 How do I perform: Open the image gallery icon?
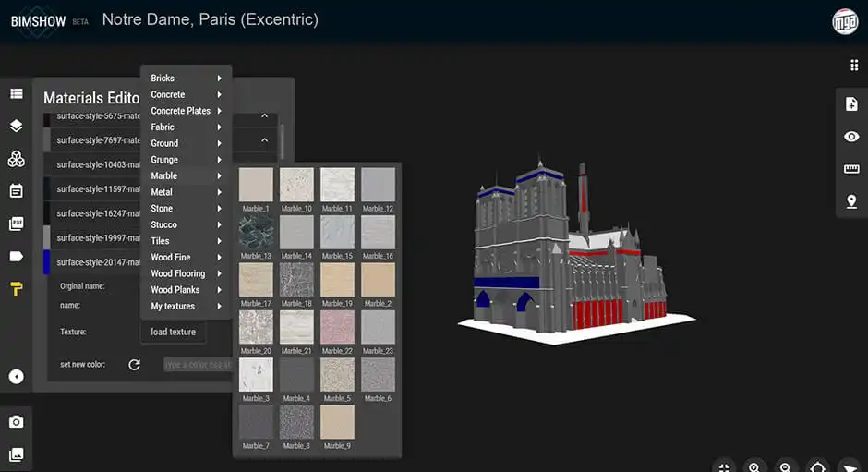(16, 454)
